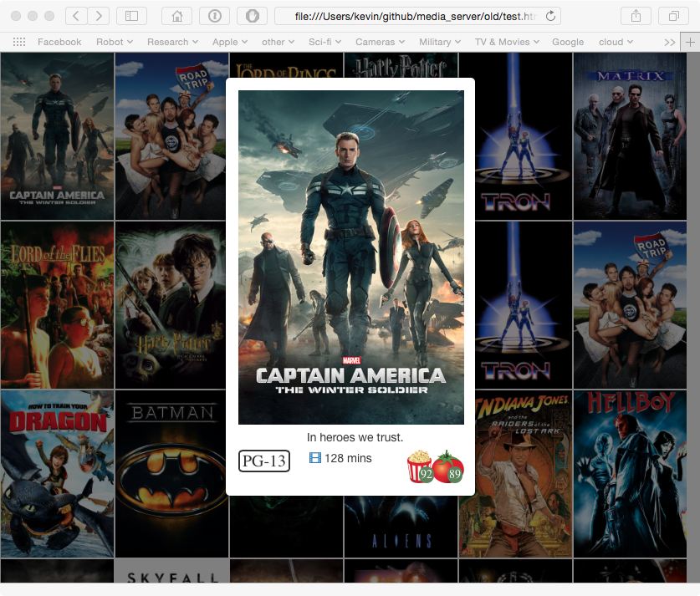Go back using the Safari back arrow

76,16
